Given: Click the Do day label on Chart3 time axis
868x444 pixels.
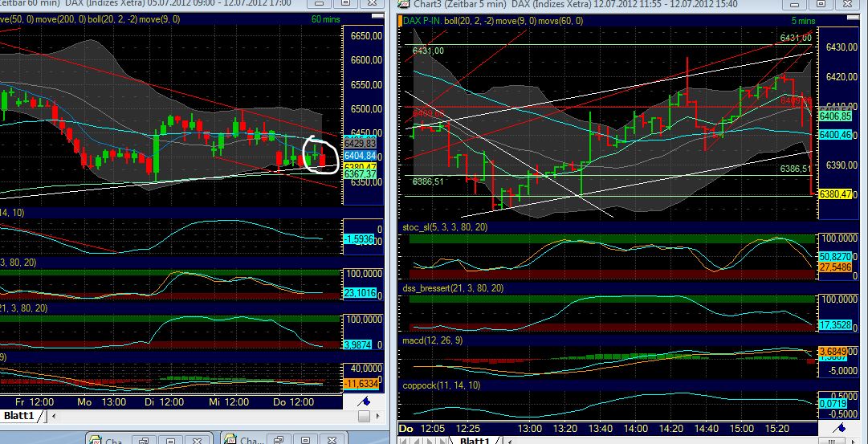Looking at the screenshot, I should (x=406, y=429).
